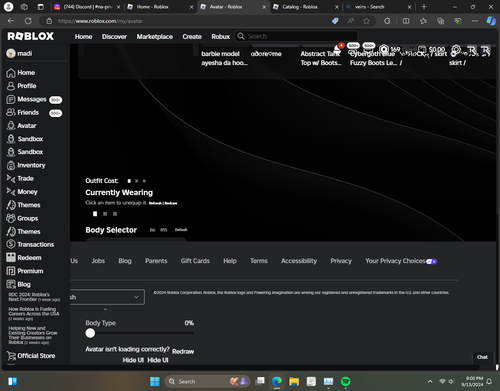Switch to Home - Roblox browser tab
The image size is (500, 391).
point(160,7)
